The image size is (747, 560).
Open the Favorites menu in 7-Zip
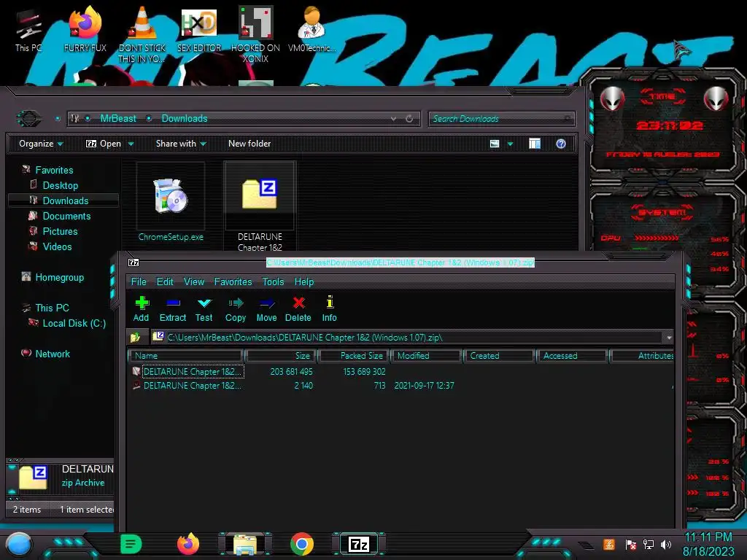point(233,282)
